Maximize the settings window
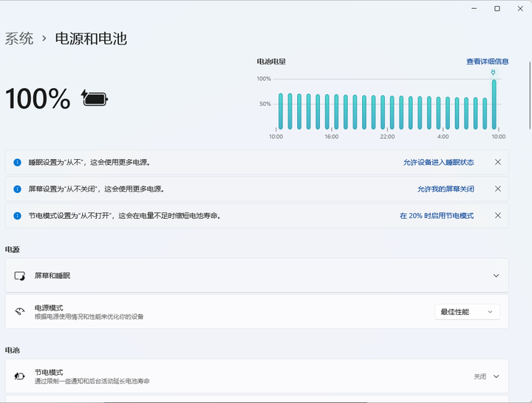The width and height of the screenshot is (532, 403). [x=497, y=8]
